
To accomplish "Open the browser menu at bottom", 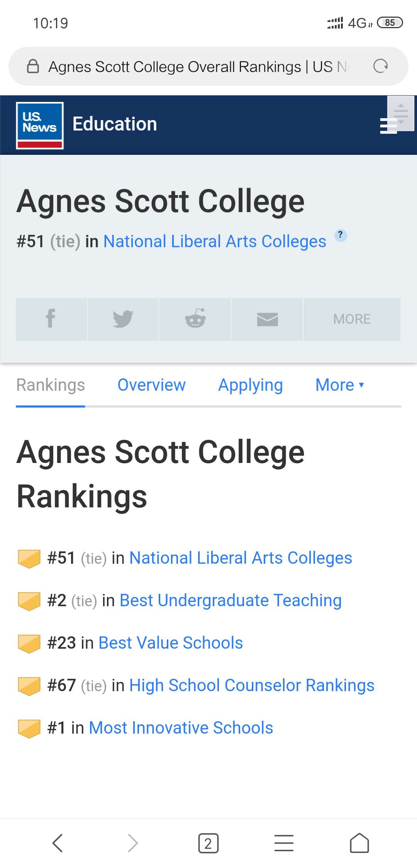I will click(284, 843).
